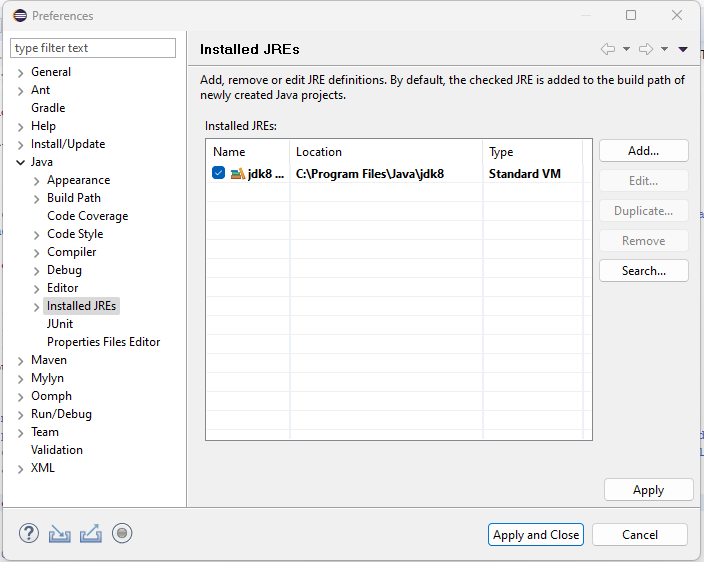This screenshot has width=704, height=562.
Task: Expand the Maven tree node
Action: click(x=20, y=360)
